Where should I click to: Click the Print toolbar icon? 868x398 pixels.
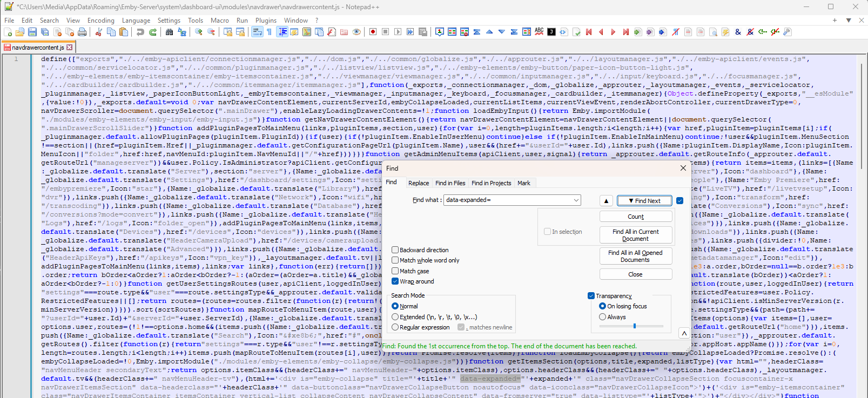pos(82,32)
